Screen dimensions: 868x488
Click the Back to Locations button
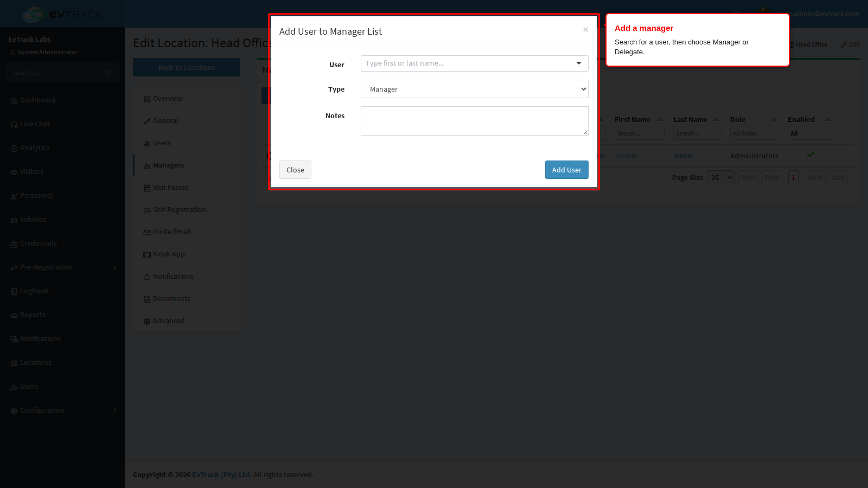pyautogui.click(x=187, y=67)
